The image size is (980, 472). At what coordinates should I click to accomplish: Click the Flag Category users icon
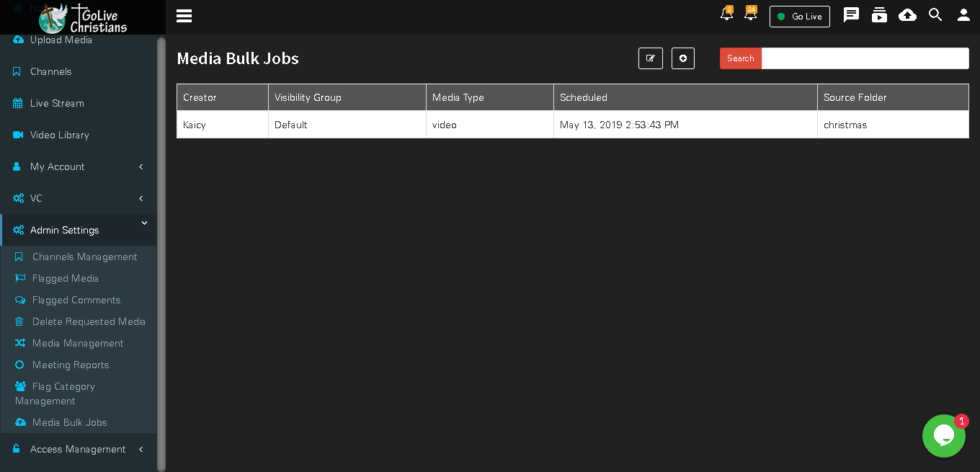click(20, 386)
